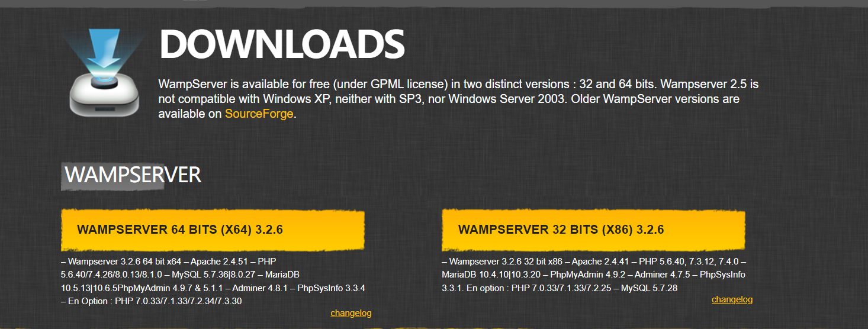Click the text "10.5.13|10.6.5PhpMyAdmin 4.9.7 & 5.1.1"
868x329 pixels.
(142, 288)
